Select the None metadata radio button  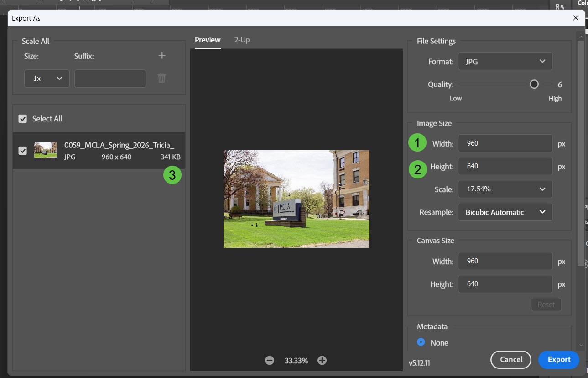tap(421, 342)
